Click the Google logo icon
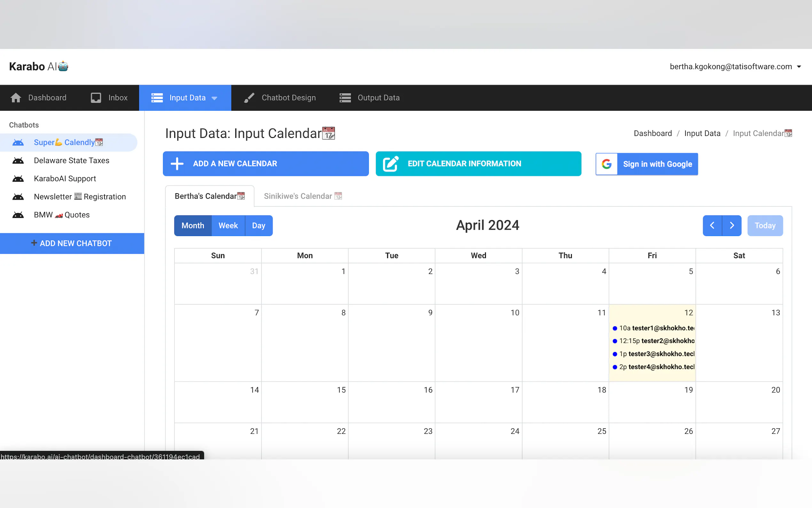 click(x=606, y=164)
